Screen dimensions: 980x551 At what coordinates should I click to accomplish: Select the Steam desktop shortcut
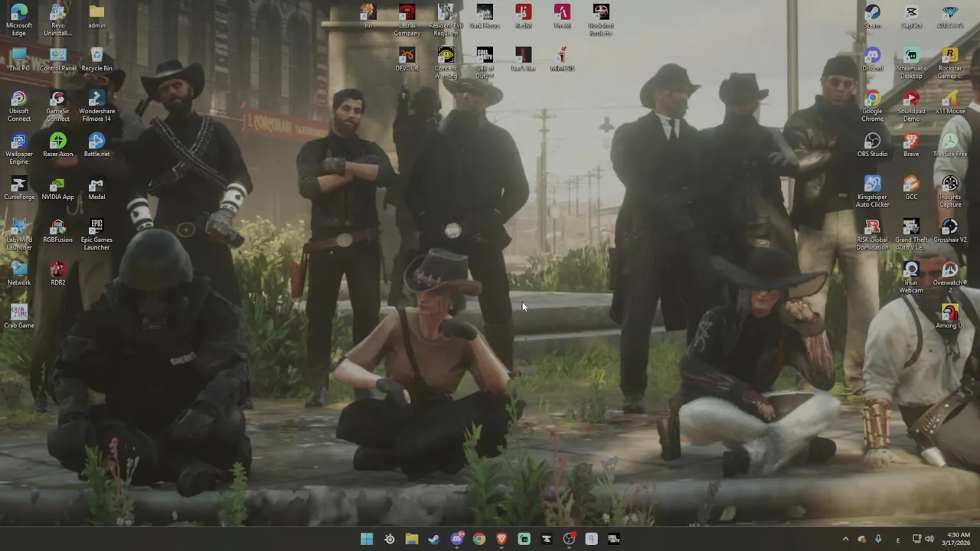click(x=872, y=17)
